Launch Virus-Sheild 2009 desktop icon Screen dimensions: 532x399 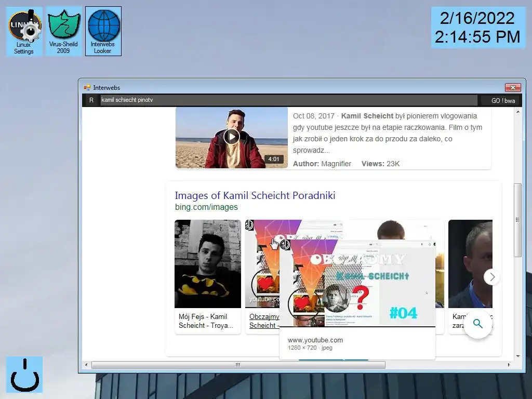click(63, 31)
